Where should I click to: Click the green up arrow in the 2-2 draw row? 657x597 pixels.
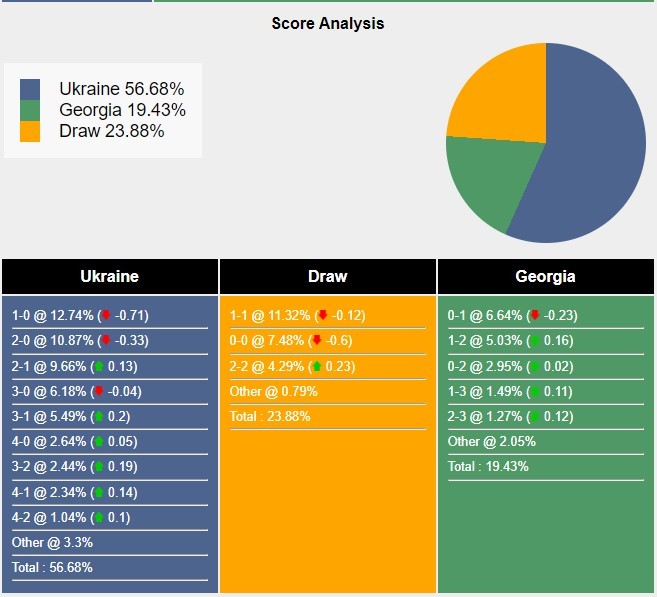click(x=317, y=366)
